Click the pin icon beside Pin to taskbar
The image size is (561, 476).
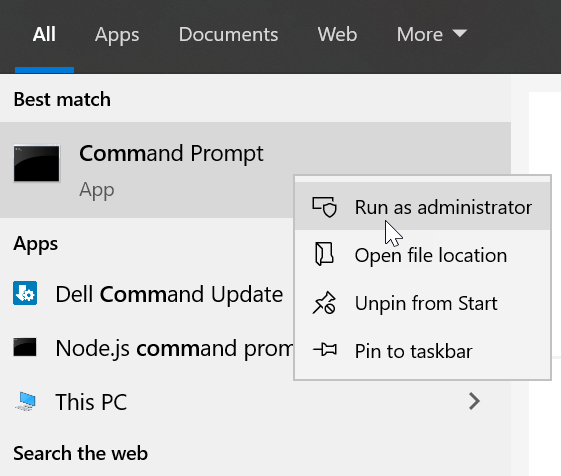click(325, 349)
